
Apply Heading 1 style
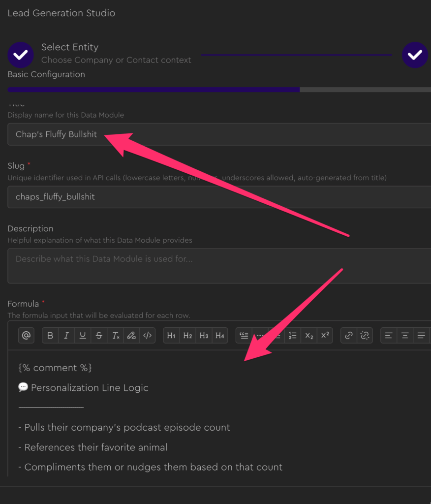coord(171,336)
